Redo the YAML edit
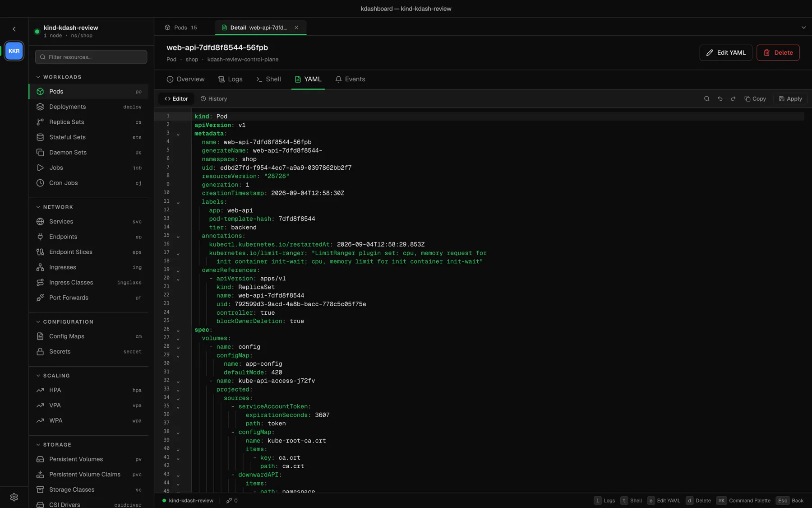Screen dimensions: 812x508 pos(733,98)
